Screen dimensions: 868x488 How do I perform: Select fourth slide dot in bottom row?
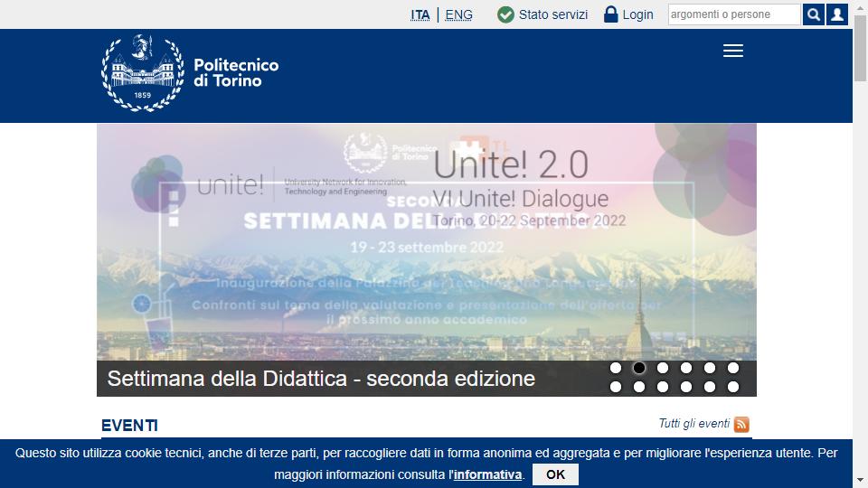[686, 387]
